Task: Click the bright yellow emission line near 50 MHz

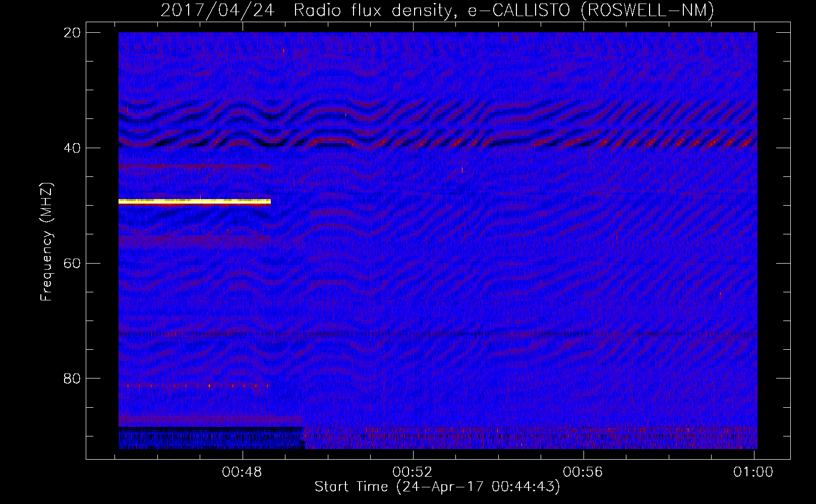Action: point(195,202)
